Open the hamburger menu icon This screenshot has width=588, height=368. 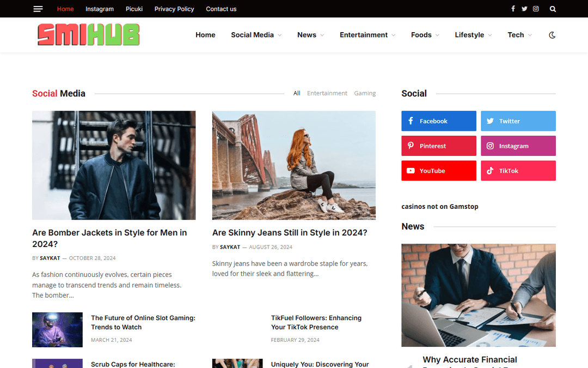38,9
